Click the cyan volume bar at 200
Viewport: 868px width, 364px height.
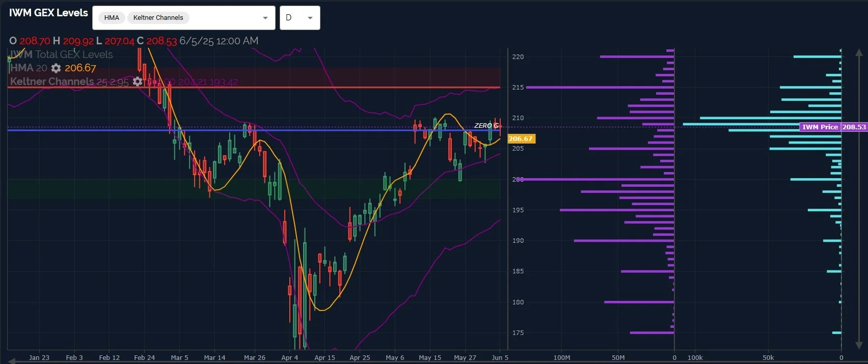tap(816, 179)
